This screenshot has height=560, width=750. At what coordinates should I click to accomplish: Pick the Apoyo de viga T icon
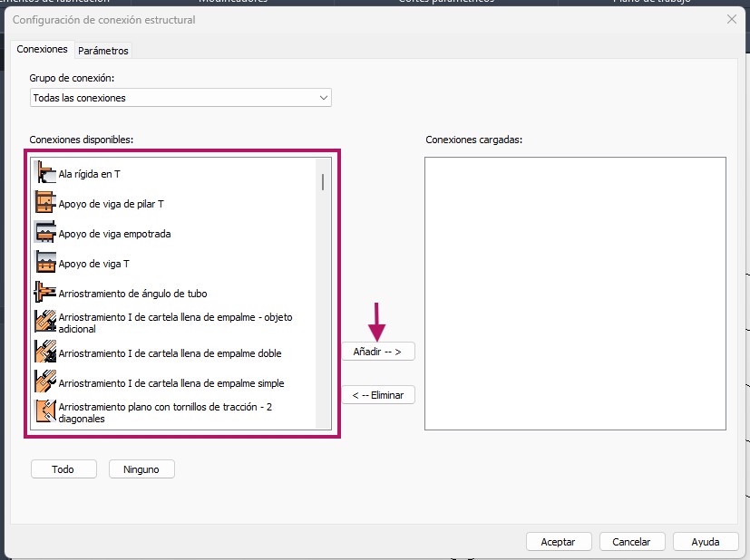tap(45, 264)
